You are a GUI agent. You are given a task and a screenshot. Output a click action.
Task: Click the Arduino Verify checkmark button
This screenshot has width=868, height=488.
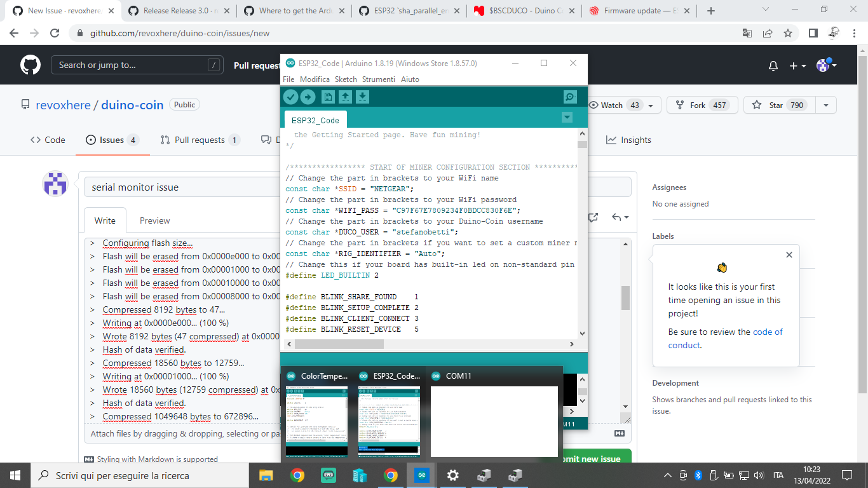(290, 97)
